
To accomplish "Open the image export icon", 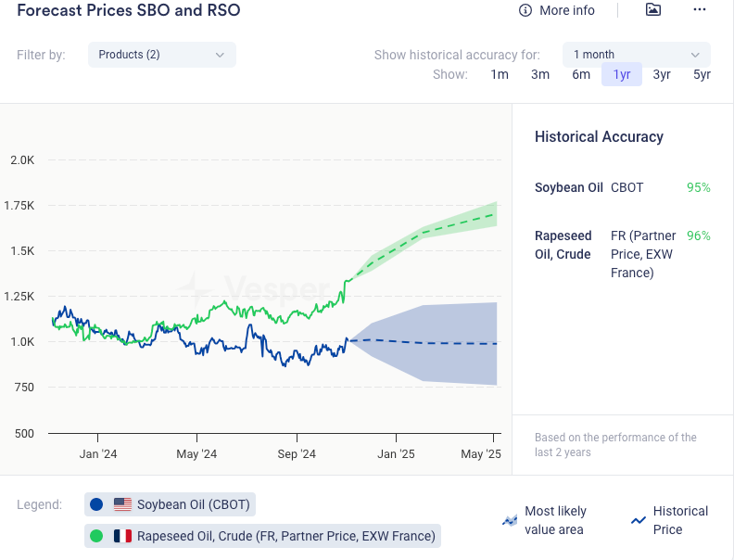I will (653, 10).
